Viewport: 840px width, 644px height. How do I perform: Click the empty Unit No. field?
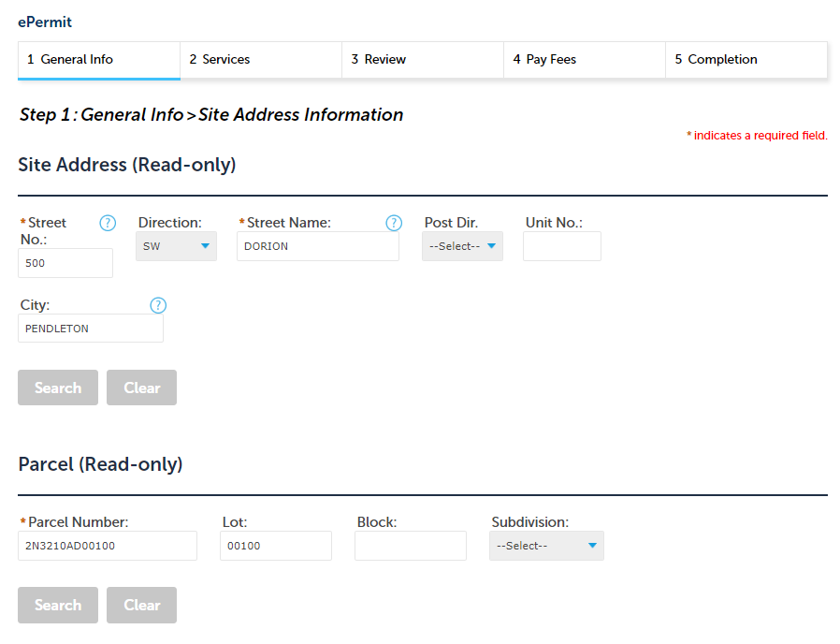561,246
